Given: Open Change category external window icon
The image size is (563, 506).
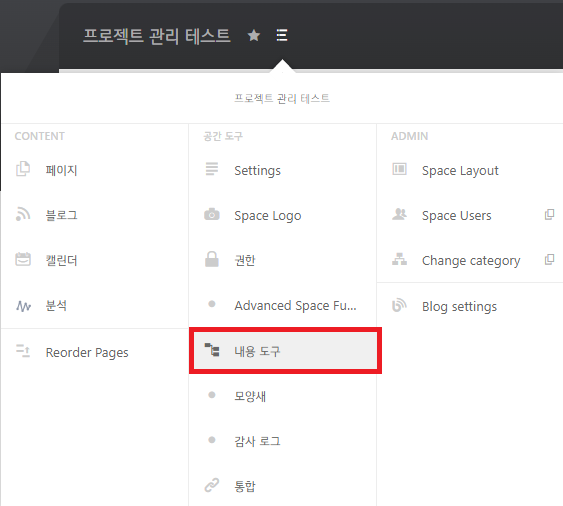Looking at the screenshot, I should tap(549, 259).
